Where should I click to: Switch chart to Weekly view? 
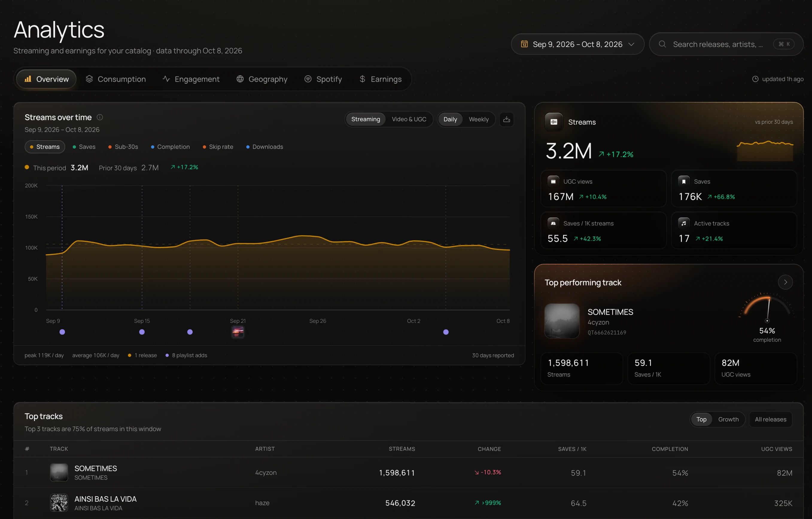[x=478, y=119]
